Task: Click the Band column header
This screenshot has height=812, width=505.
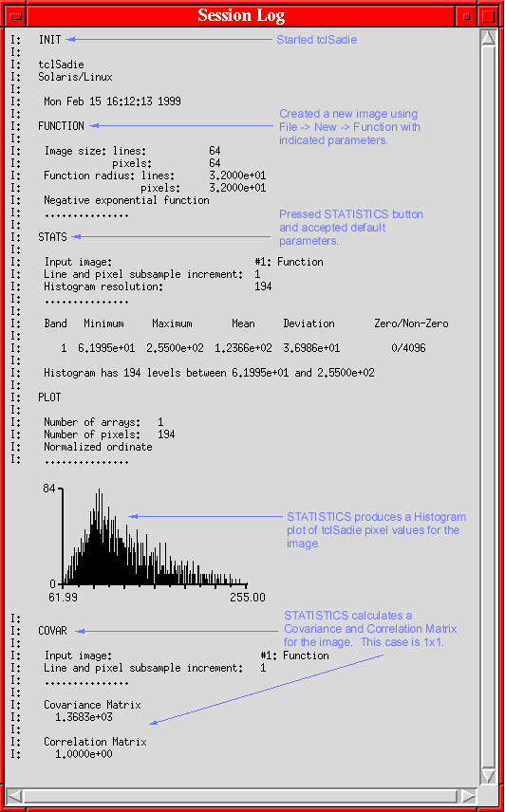Action: [55, 323]
